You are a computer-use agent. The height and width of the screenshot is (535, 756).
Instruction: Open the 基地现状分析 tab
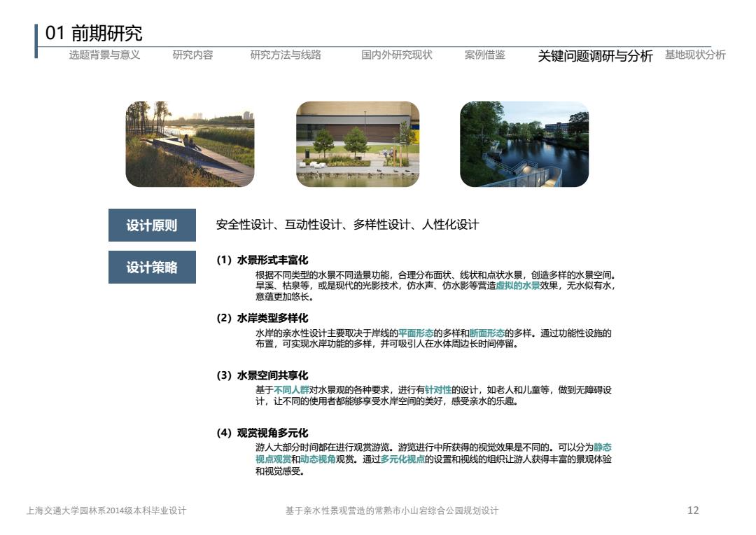click(x=695, y=55)
